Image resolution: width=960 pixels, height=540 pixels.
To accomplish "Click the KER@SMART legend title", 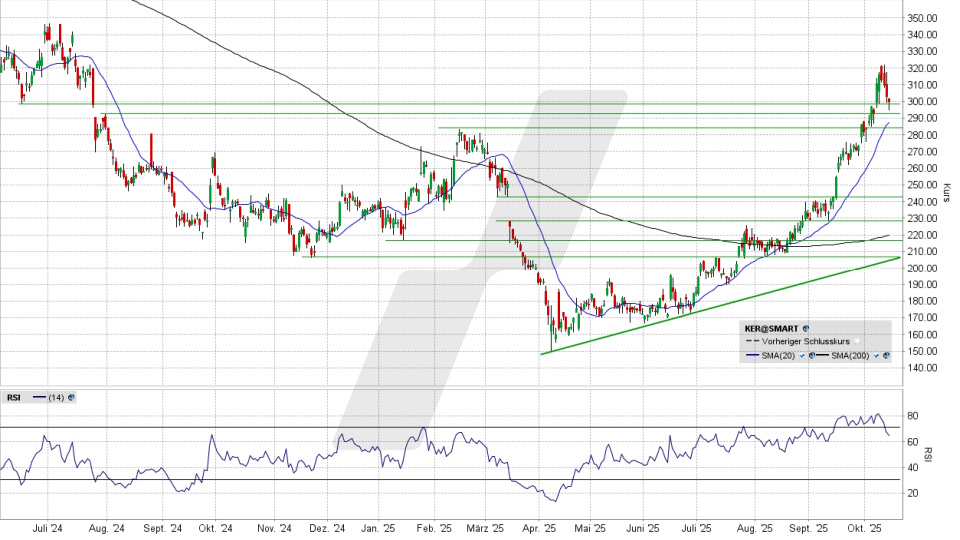I will [772, 327].
